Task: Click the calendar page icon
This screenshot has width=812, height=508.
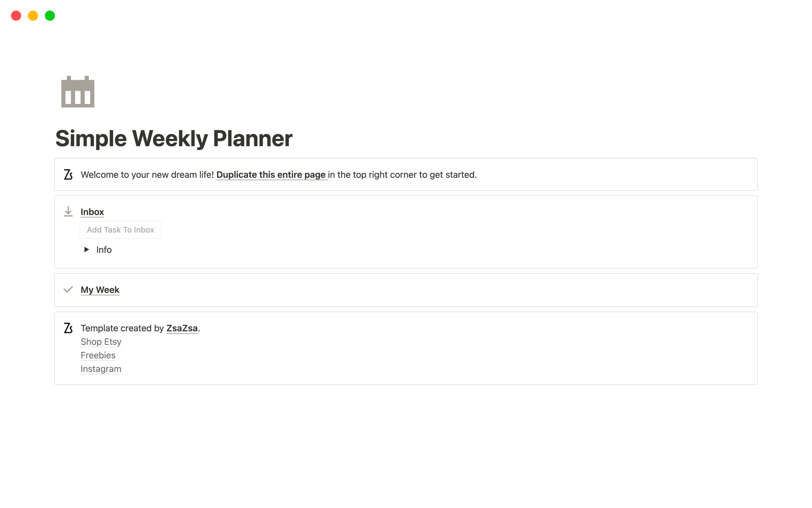Action: 78,92
